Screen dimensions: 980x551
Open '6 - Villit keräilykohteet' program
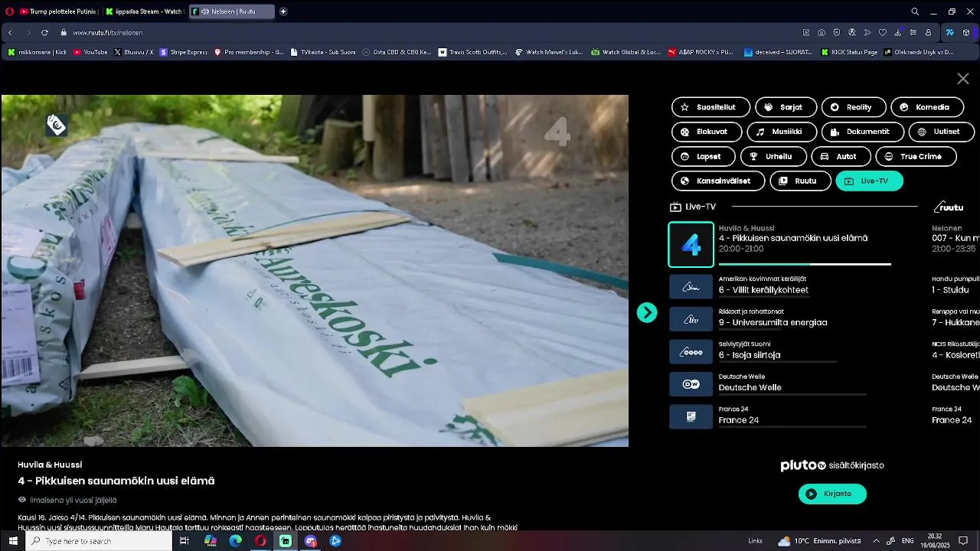pyautogui.click(x=763, y=290)
